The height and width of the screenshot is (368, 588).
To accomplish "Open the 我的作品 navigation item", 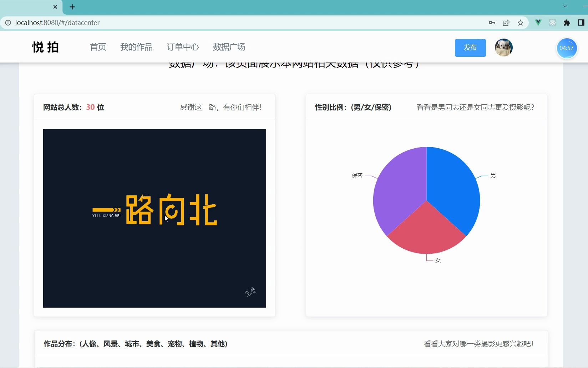I will (136, 47).
